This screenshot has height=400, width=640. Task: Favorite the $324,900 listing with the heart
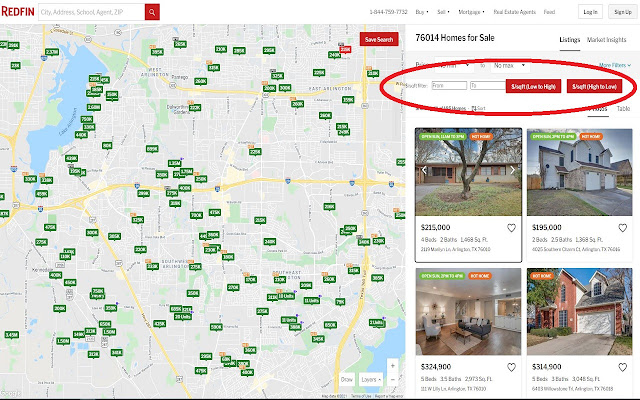coord(511,367)
